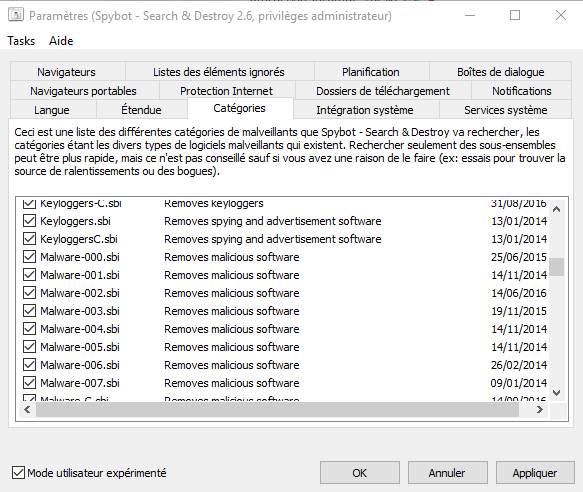
Task: Open the Tasks menu
Action: (x=21, y=41)
